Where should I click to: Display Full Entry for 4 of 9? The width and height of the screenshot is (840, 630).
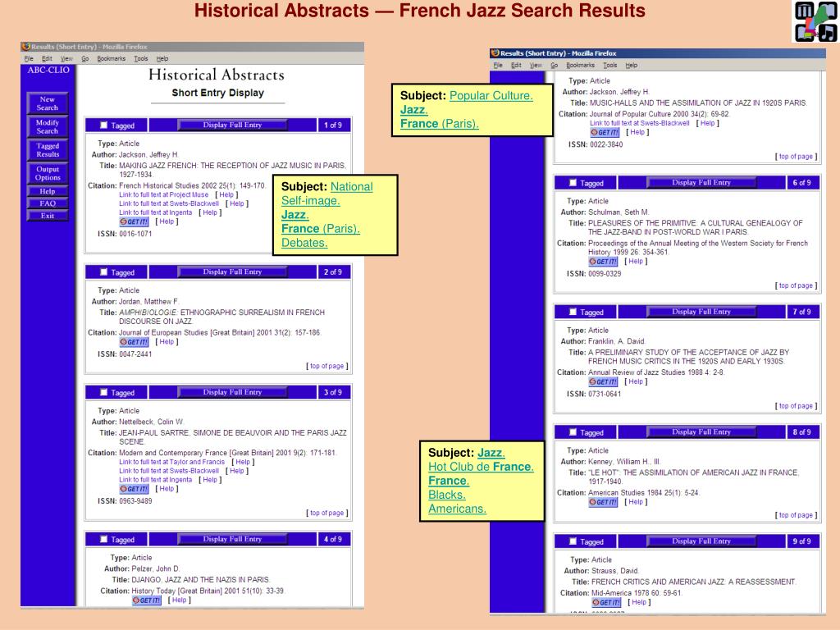coord(232,540)
